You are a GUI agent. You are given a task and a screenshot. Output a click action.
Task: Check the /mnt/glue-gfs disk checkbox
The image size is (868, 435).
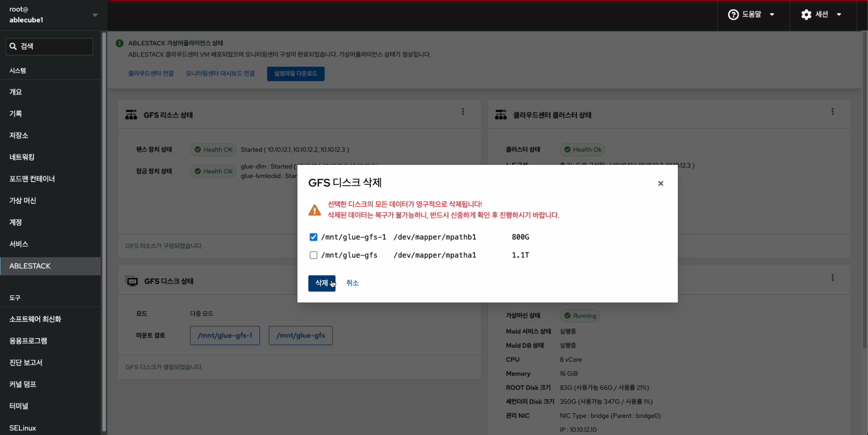tap(314, 255)
